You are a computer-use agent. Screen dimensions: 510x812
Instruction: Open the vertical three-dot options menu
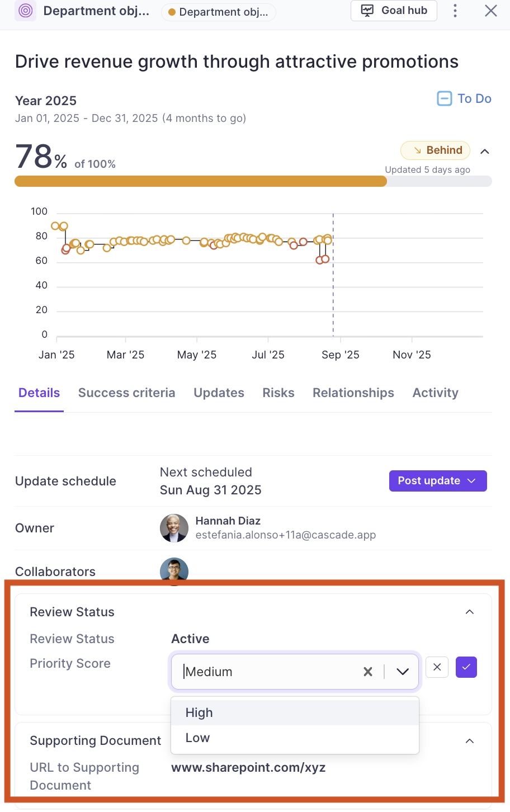(x=455, y=11)
